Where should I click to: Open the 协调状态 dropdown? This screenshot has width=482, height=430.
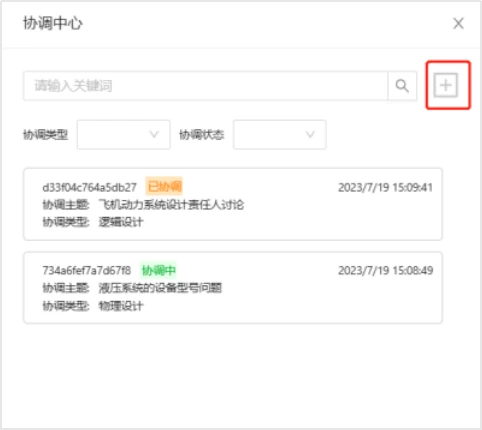point(280,135)
